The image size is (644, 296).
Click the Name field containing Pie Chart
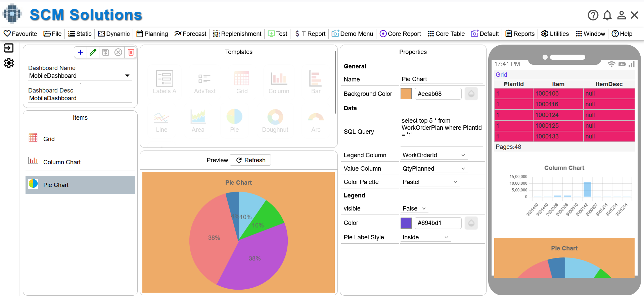pyautogui.click(x=442, y=79)
